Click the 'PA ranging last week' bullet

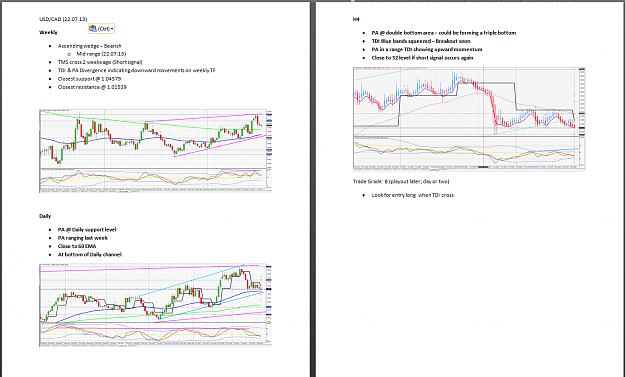tap(83, 238)
